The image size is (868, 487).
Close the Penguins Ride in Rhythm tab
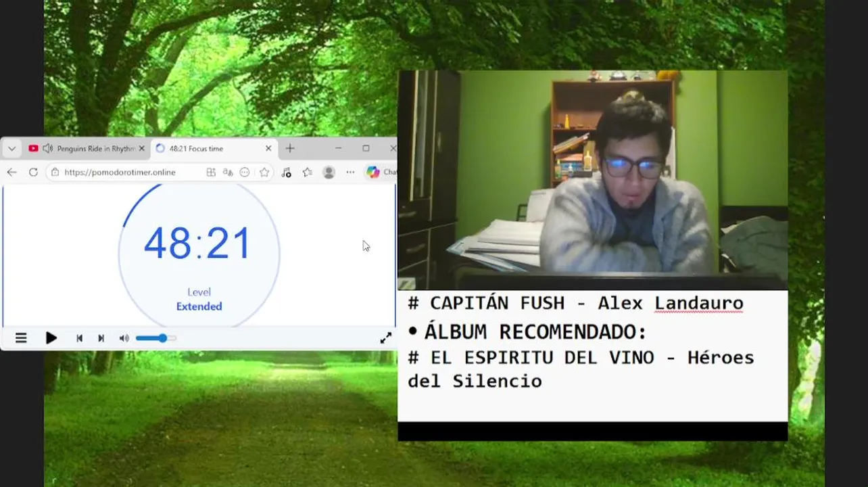tap(141, 149)
